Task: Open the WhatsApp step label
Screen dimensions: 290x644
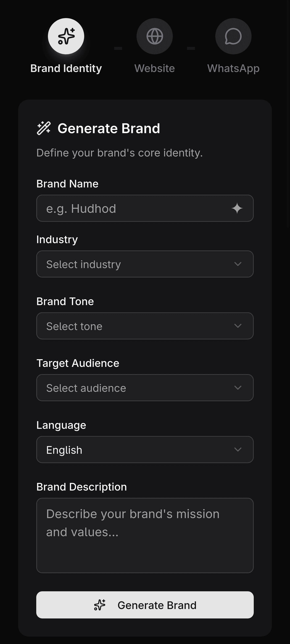Action: [233, 68]
